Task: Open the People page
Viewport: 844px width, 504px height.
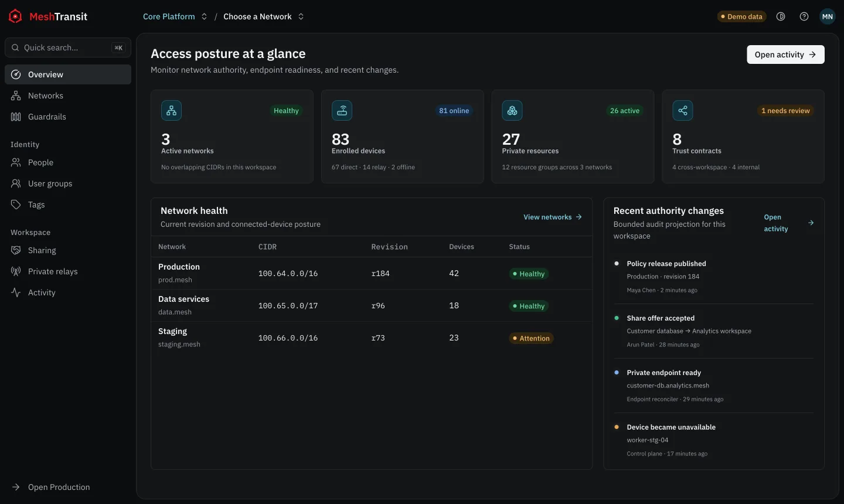Action: coord(68,162)
